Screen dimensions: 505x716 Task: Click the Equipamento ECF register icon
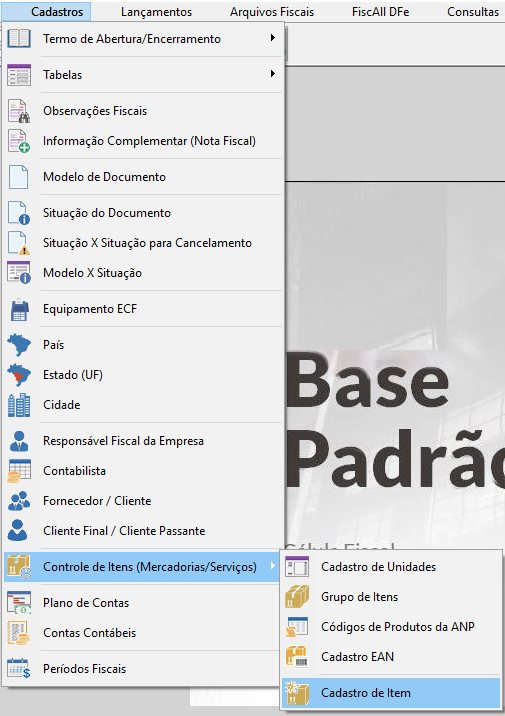click(x=19, y=309)
